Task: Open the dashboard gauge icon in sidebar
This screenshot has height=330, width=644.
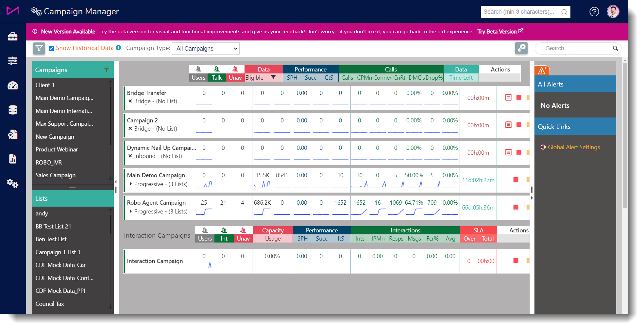Action: click(x=13, y=86)
